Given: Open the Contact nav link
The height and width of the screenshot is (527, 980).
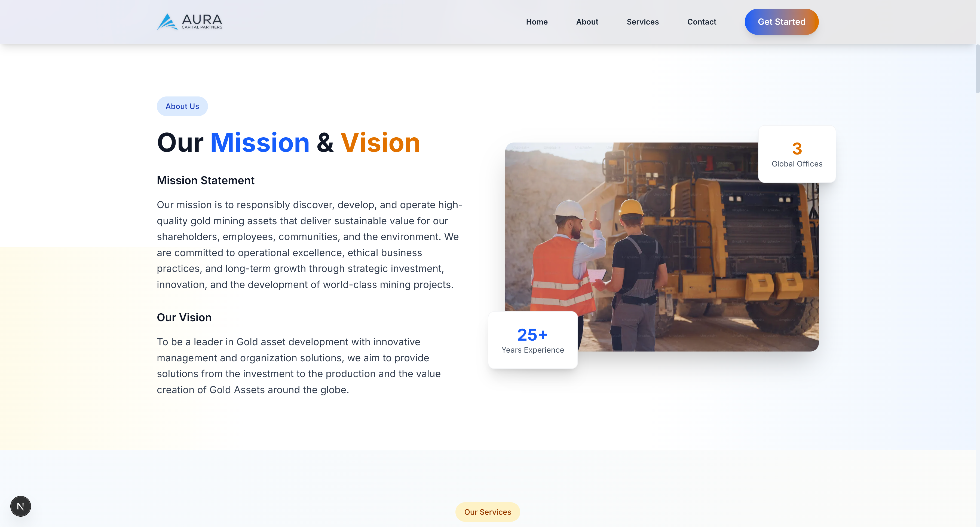Looking at the screenshot, I should 701,22.
